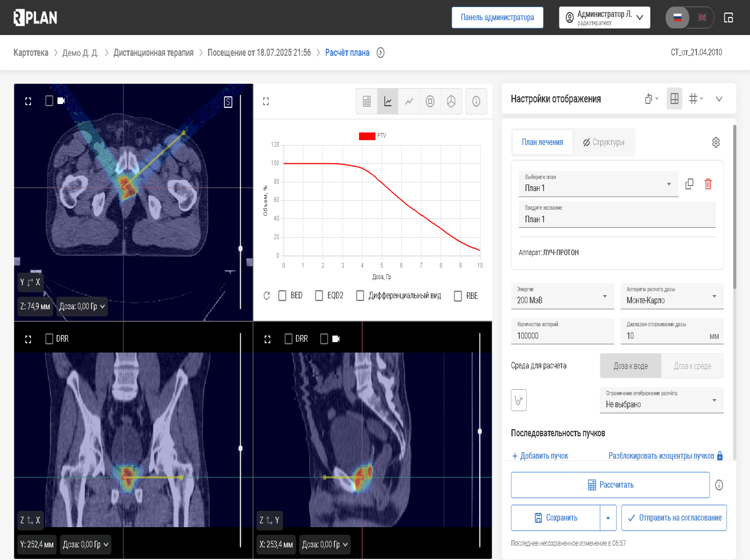750x560 pixels.
Task: Click Отправить на согласование
Action: [x=674, y=518]
